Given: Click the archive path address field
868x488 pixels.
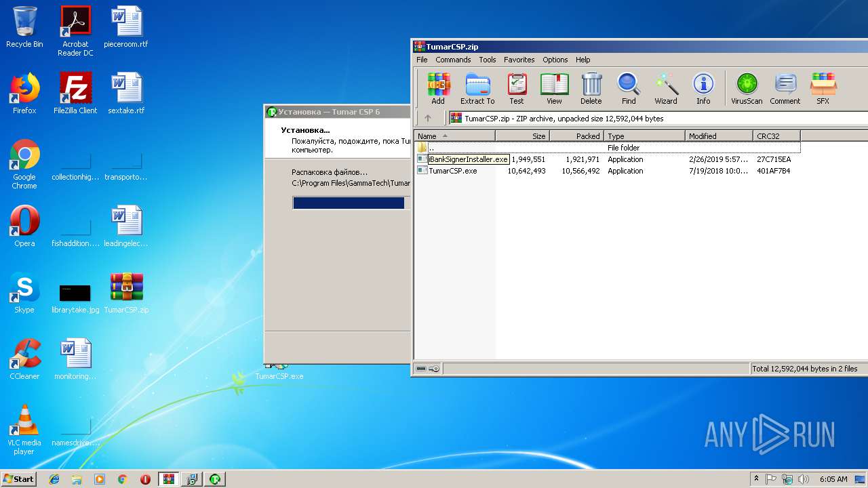Looking at the screenshot, I should 658,118.
